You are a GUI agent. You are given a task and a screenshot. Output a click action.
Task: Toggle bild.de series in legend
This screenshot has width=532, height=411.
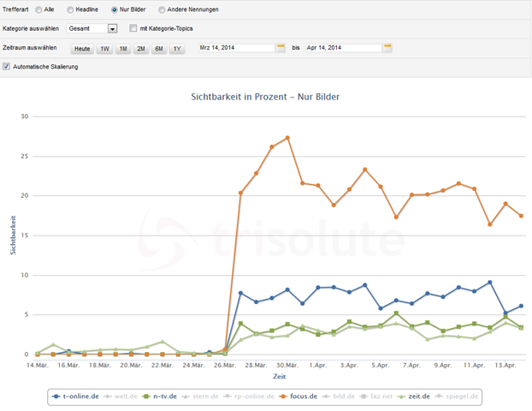[338, 396]
